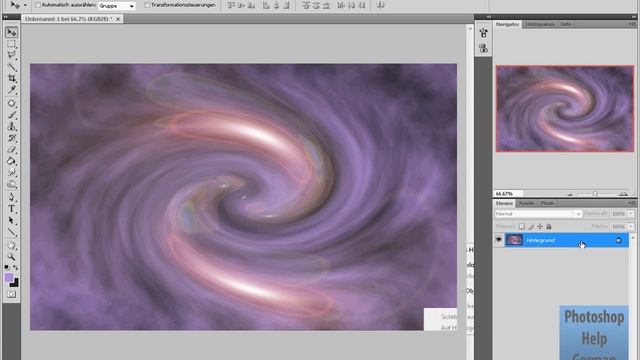Viewport: 640px width, 360px height.
Task: Select the Line shape tool
Action: tap(11, 232)
